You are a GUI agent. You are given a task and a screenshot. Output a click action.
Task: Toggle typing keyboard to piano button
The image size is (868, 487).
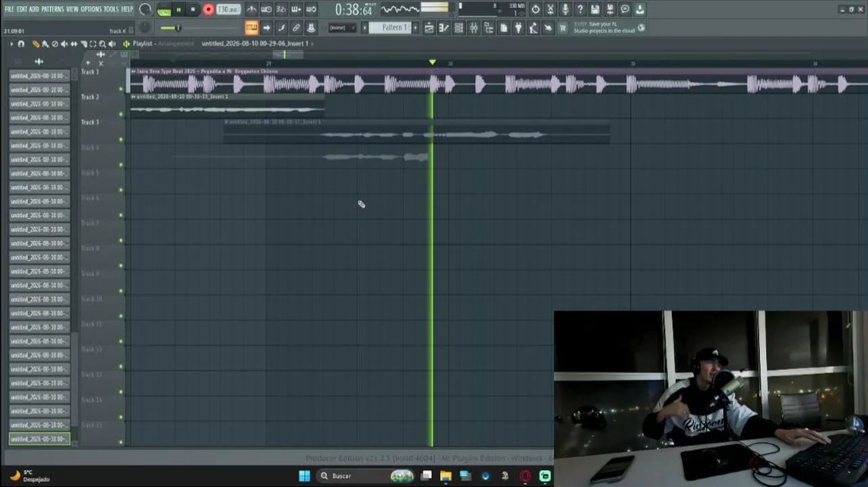pos(251,28)
